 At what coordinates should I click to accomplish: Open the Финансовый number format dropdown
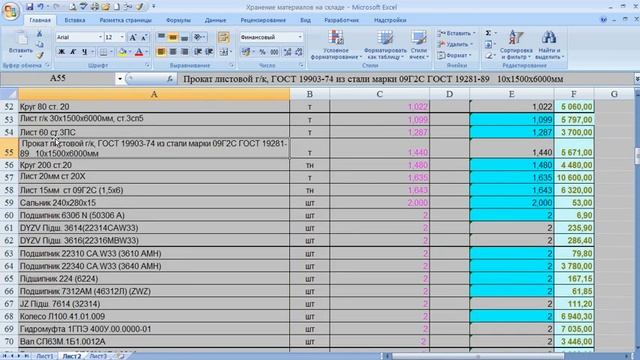300,37
